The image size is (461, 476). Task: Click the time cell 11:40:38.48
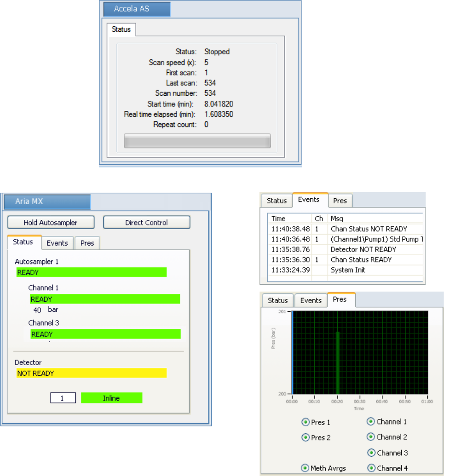click(x=291, y=229)
